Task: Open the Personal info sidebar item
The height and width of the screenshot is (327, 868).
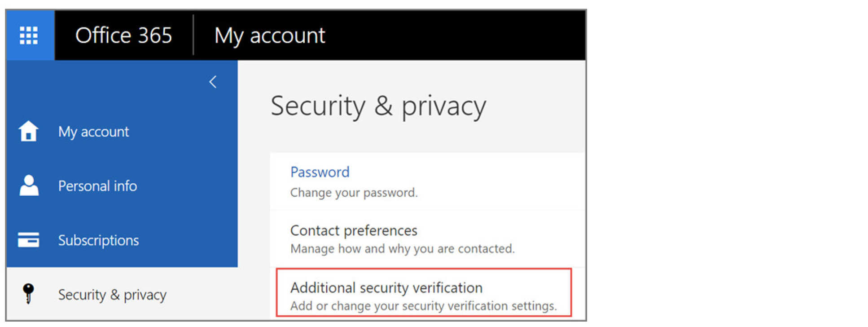Action: tap(97, 186)
